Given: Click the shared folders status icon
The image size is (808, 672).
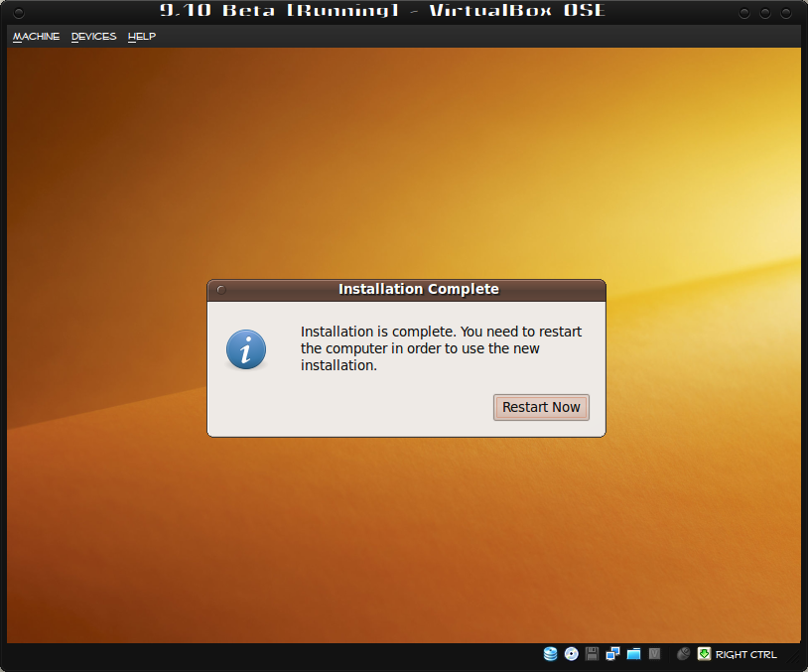Looking at the screenshot, I should (634, 654).
